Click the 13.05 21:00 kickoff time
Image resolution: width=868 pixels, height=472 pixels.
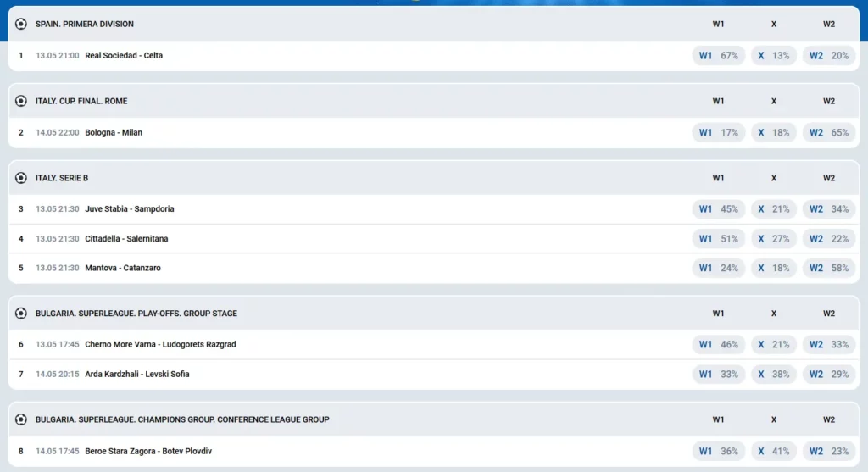[58, 55]
